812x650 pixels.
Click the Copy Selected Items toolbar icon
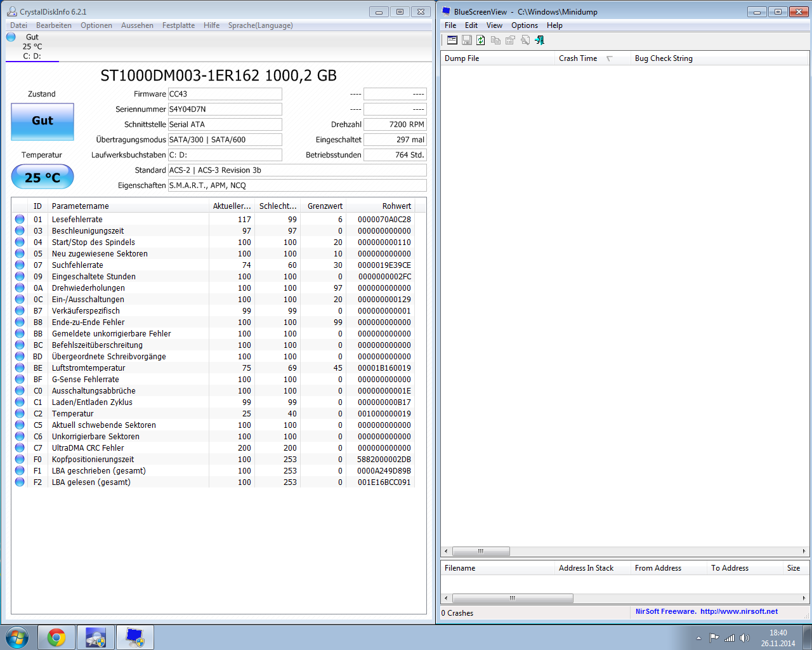(496, 40)
